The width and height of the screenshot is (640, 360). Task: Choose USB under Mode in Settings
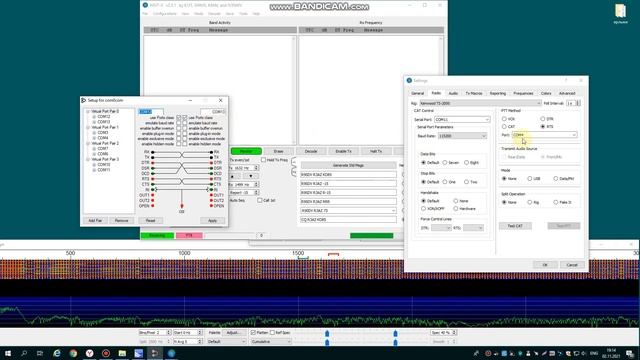(x=529, y=179)
